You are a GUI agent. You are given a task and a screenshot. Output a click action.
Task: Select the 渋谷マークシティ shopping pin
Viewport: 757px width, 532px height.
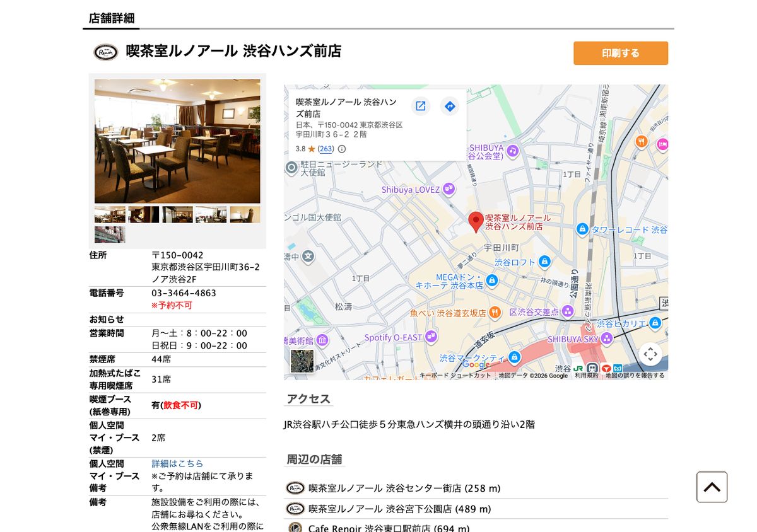(515, 357)
